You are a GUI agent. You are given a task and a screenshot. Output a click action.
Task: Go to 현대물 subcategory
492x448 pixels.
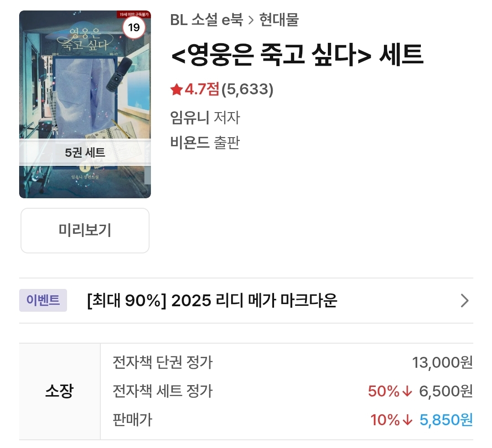click(279, 20)
